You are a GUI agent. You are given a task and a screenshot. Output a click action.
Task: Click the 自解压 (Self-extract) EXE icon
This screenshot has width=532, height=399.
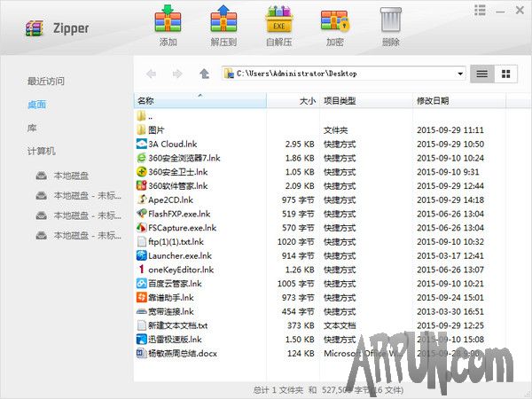(279, 19)
